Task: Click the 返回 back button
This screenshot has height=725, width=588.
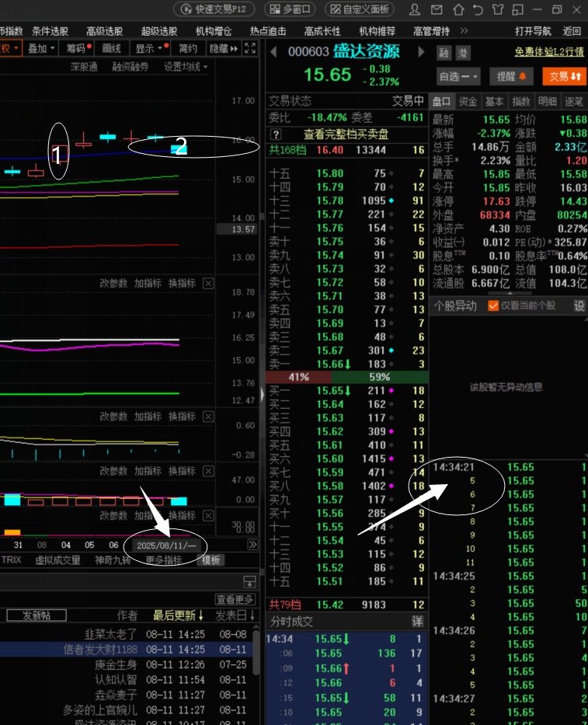Action: (x=572, y=31)
